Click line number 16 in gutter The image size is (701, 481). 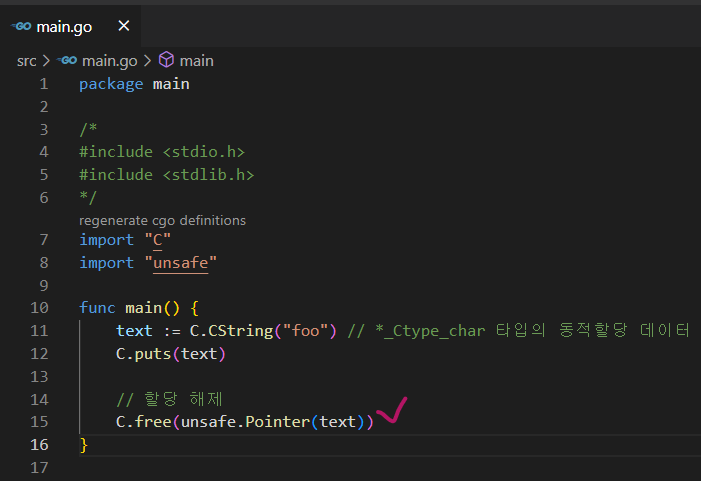point(39,444)
